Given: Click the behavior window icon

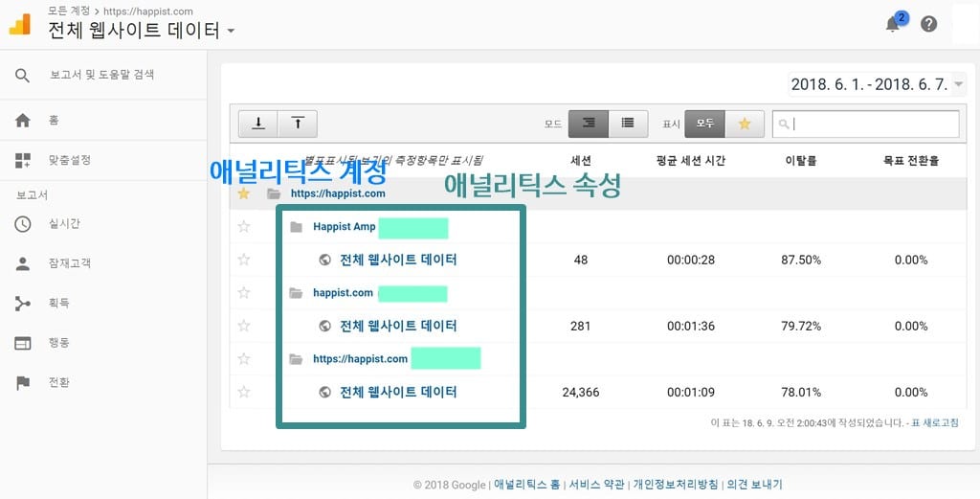Looking at the screenshot, I should tap(23, 343).
